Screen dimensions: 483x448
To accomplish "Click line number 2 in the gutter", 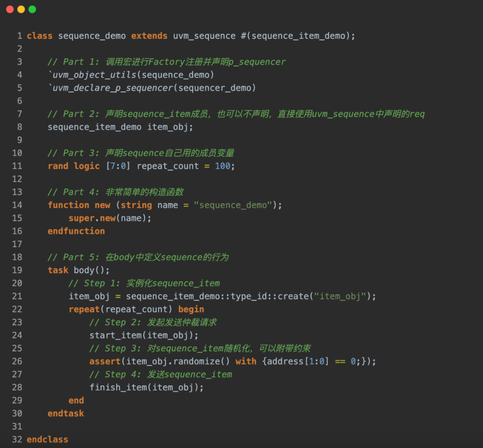I will point(20,49).
